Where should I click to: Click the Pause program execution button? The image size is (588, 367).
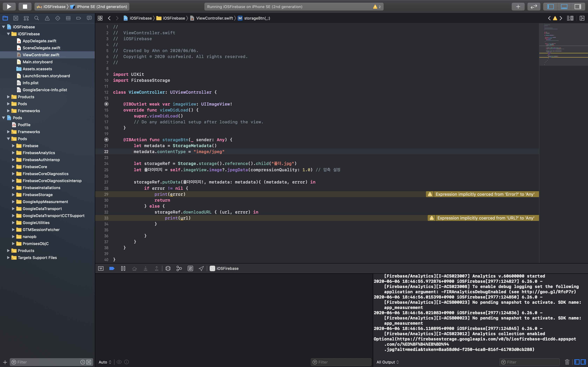[x=123, y=268]
